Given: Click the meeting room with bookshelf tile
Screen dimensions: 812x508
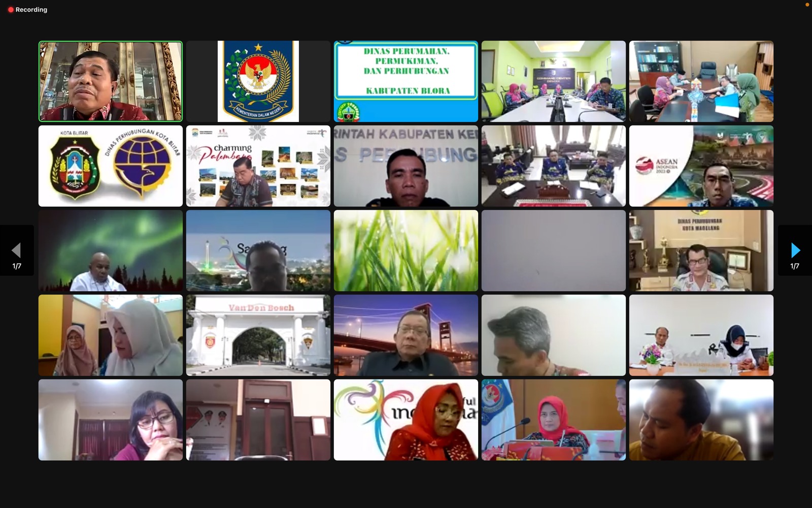Looking at the screenshot, I should click(x=701, y=81).
